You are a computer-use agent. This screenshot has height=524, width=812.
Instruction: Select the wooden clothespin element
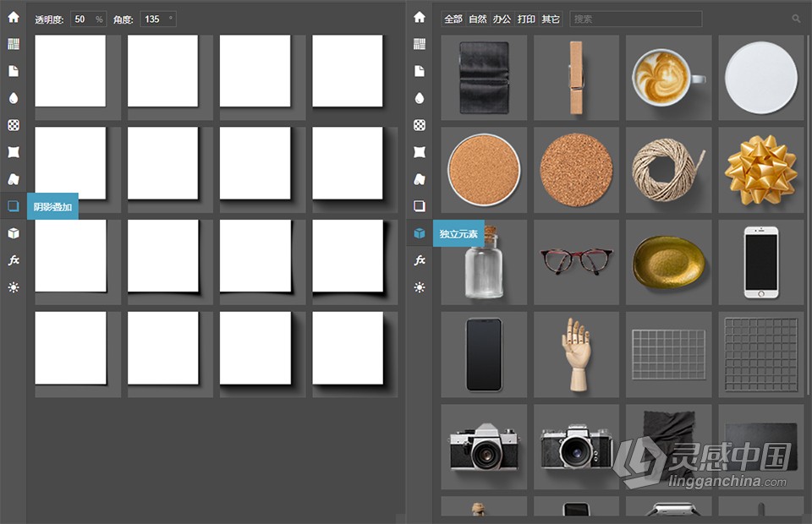click(x=576, y=78)
